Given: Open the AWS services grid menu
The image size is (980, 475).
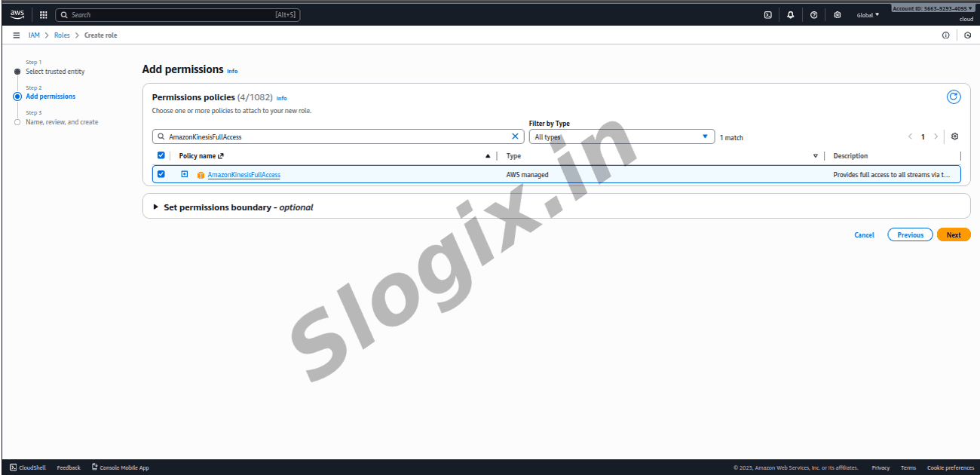Looking at the screenshot, I should 43,14.
